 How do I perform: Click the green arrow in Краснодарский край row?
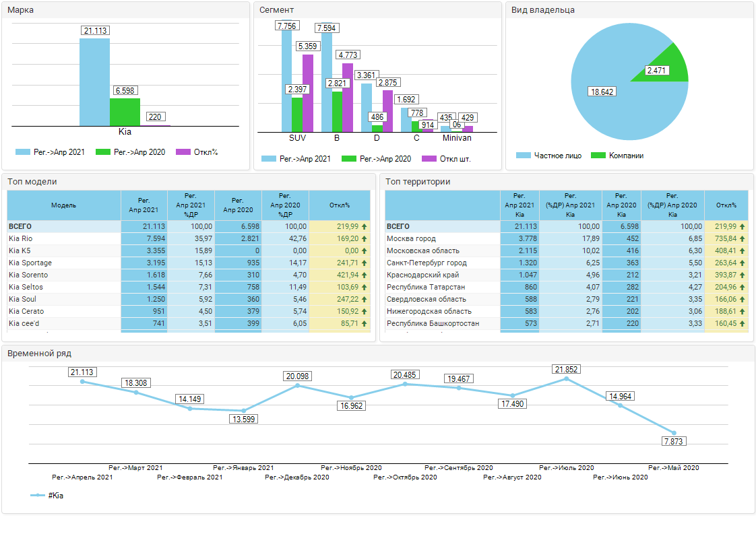pos(743,275)
